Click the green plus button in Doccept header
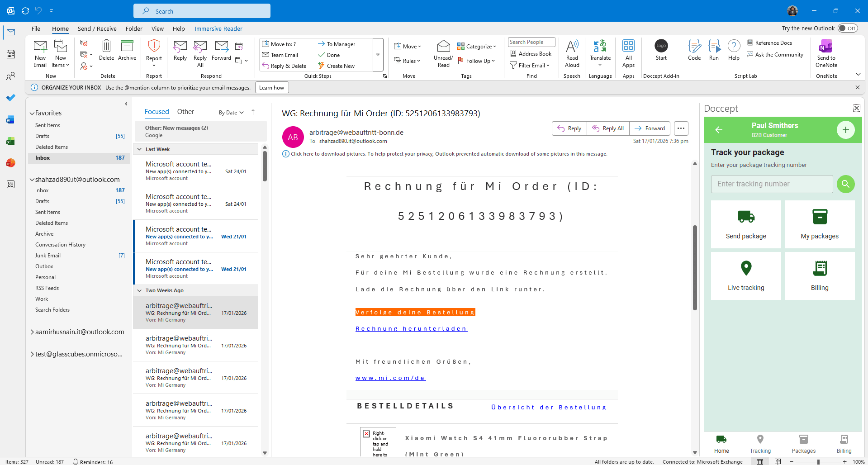The width and height of the screenshot is (868, 465). (x=845, y=130)
